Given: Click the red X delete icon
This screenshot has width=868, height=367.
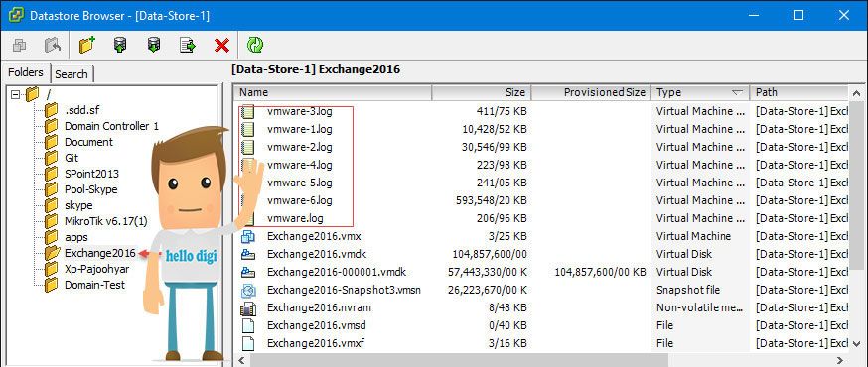Looking at the screenshot, I should pos(221,46).
